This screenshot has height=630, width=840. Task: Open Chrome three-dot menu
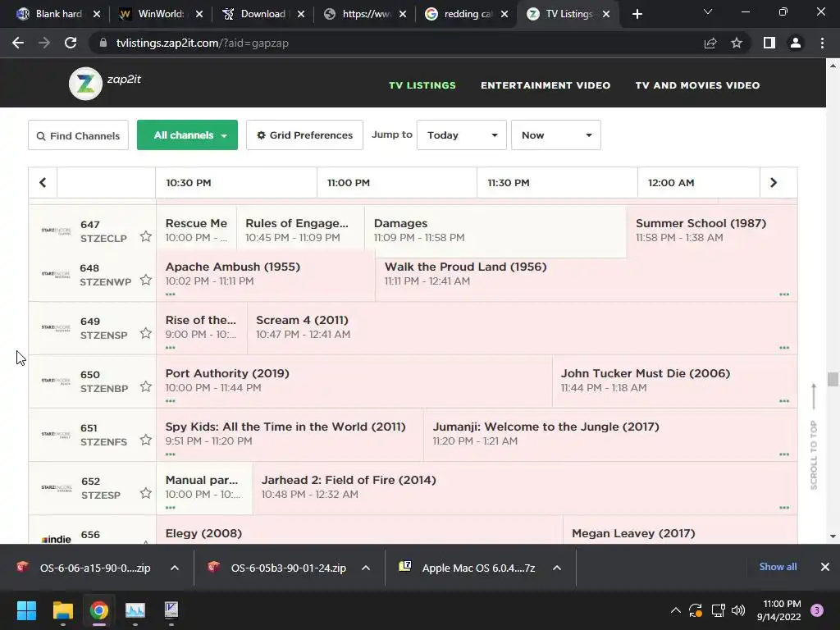pyautogui.click(x=822, y=43)
